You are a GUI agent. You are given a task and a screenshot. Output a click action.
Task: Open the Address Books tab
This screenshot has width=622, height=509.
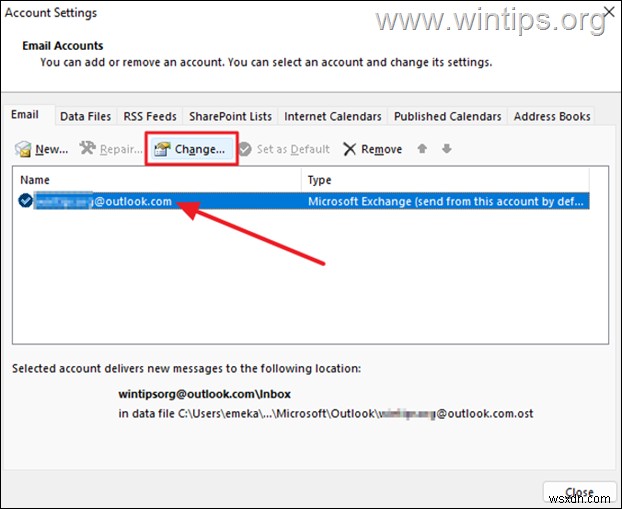click(552, 116)
